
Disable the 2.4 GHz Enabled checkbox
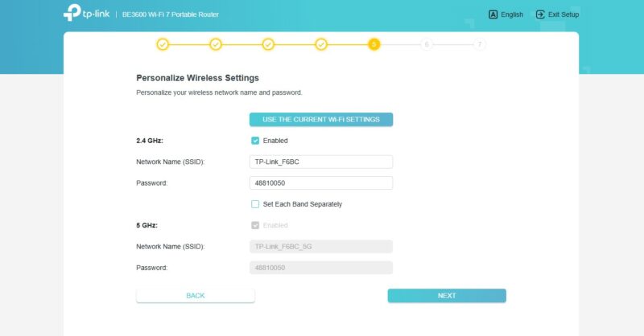click(255, 141)
